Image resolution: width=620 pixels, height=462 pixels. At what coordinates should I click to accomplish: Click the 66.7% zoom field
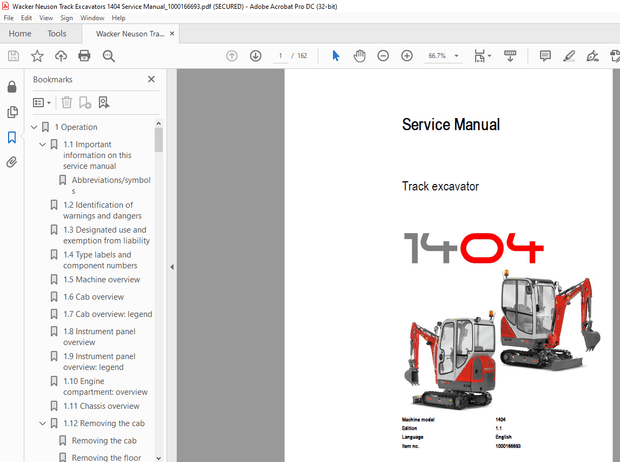click(437, 56)
